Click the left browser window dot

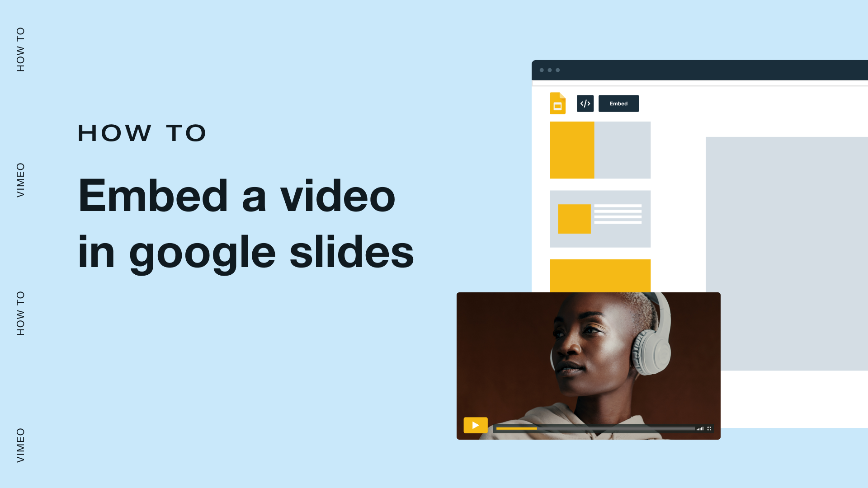tap(541, 70)
